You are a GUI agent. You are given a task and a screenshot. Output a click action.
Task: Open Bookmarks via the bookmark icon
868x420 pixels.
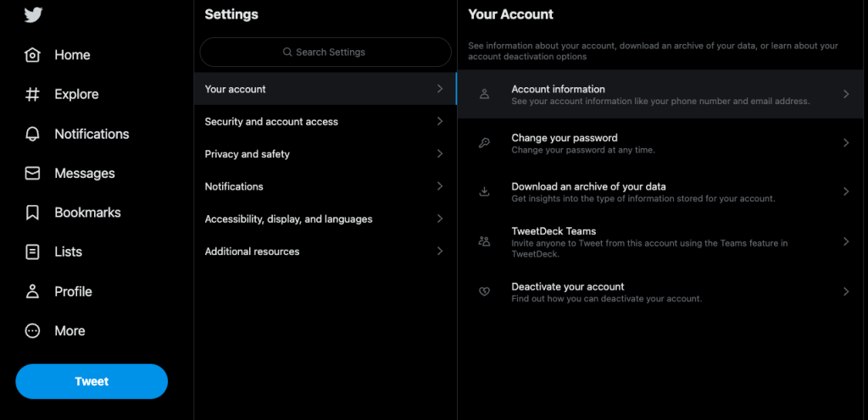coord(33,213)
